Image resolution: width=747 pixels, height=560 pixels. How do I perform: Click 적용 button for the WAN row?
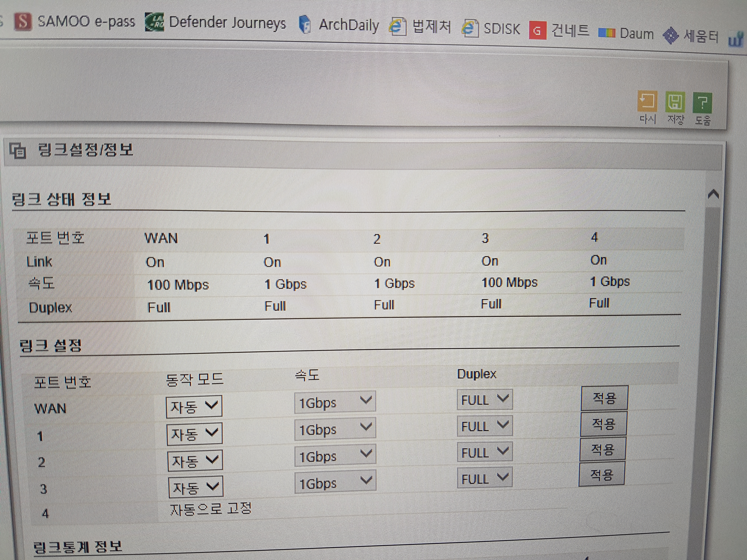pyautogui.click(x=605, y=398)
